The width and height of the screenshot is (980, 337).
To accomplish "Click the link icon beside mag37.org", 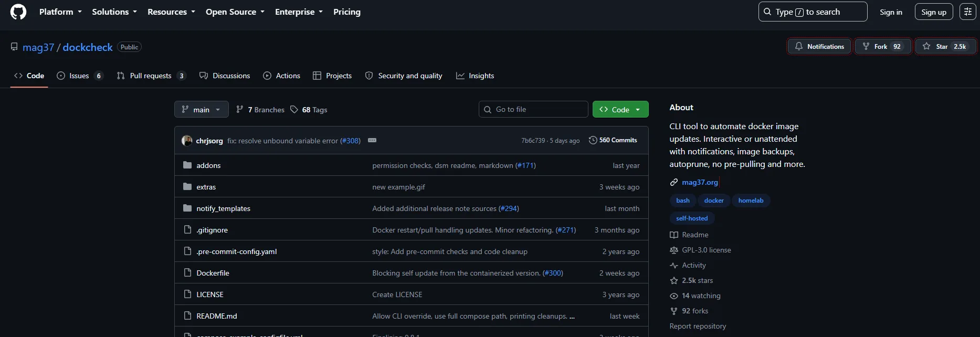I will coord(674,182).
